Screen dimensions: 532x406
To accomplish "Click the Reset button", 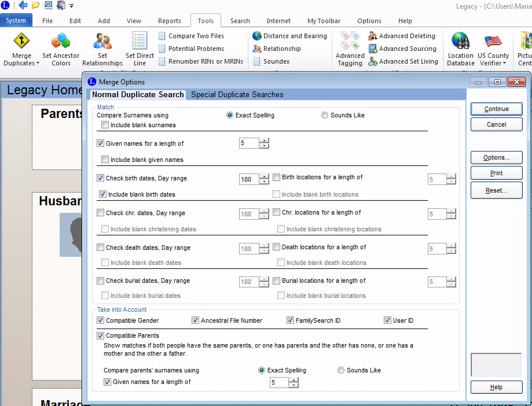I will tap(496, 190).
